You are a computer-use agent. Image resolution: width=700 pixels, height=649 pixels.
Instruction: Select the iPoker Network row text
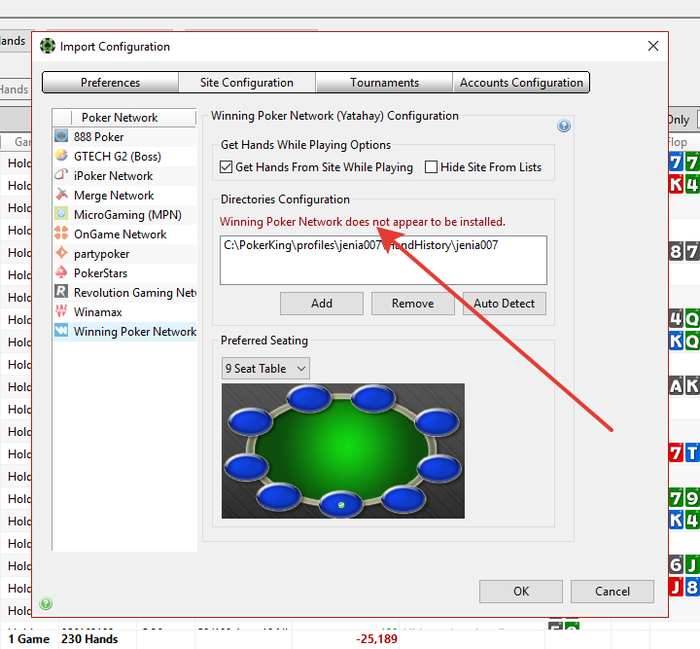click(x=113, y=176)
